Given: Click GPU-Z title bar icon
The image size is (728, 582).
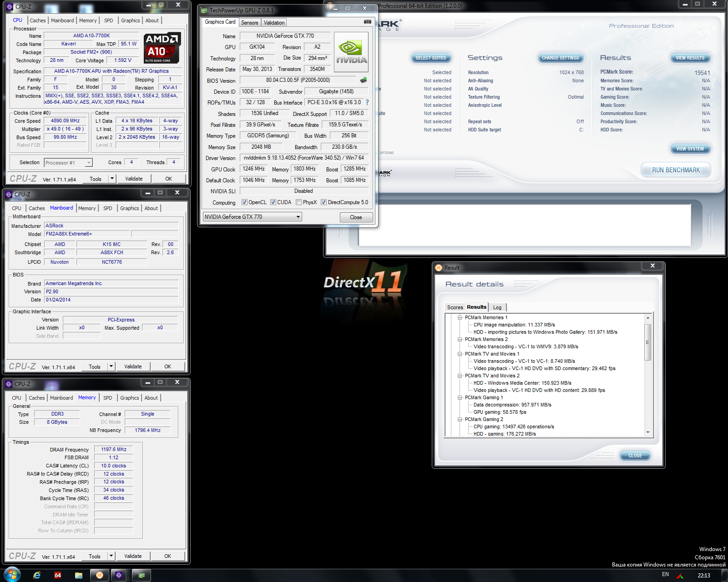Looking at the screenshot, I should click(204, 10).
